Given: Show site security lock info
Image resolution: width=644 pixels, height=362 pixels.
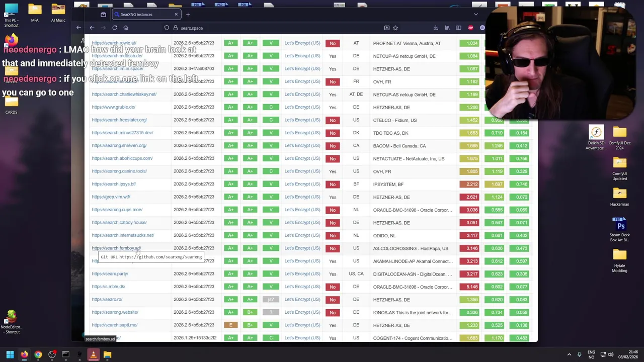Looking at the screenshot, I should (x=176, y=28).
